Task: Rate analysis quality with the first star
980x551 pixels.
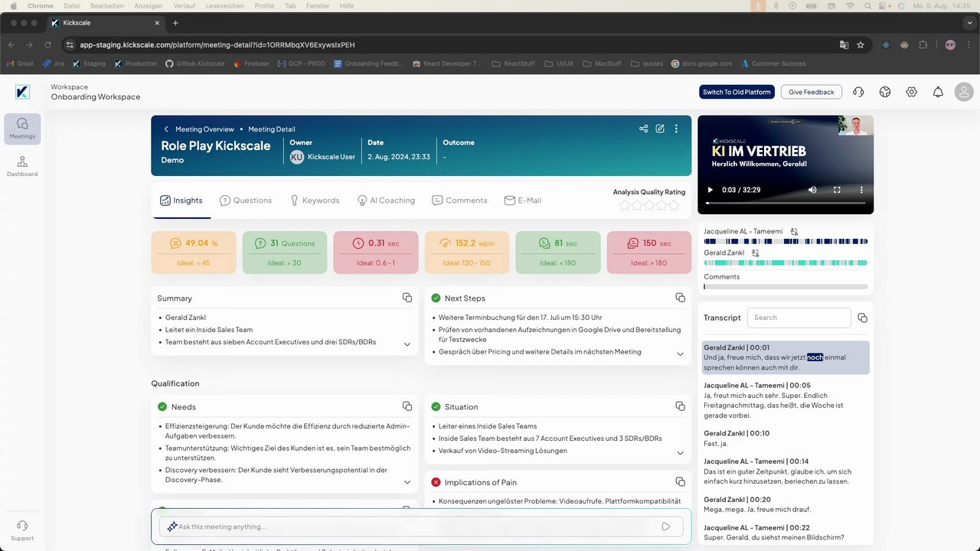Action: [624, 205]
